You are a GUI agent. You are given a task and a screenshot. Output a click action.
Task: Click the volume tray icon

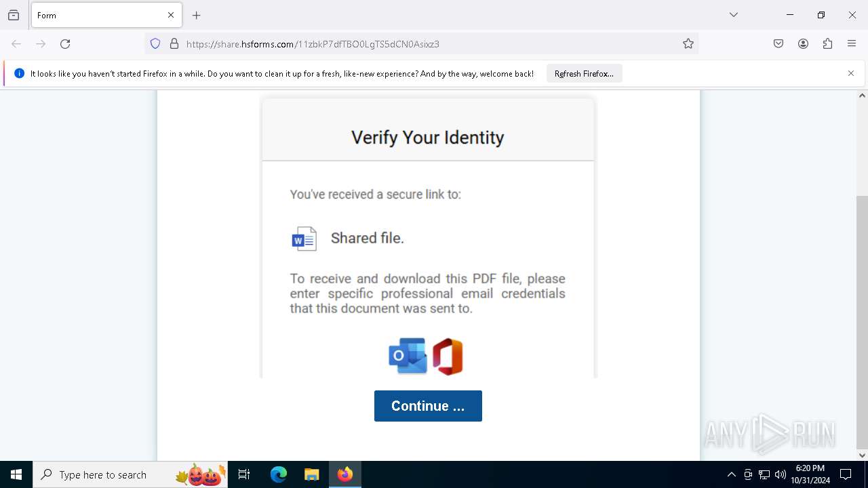tap(781, 474)
